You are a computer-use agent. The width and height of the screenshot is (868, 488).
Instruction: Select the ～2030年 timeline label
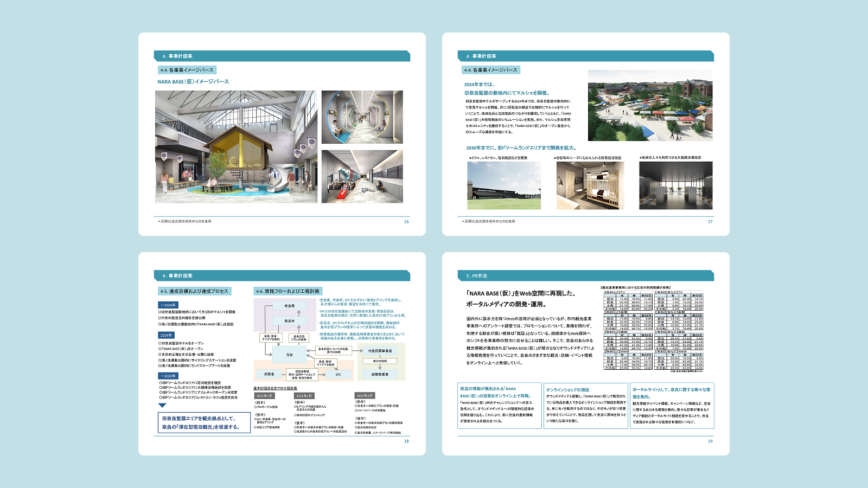[x=168, y=376]
